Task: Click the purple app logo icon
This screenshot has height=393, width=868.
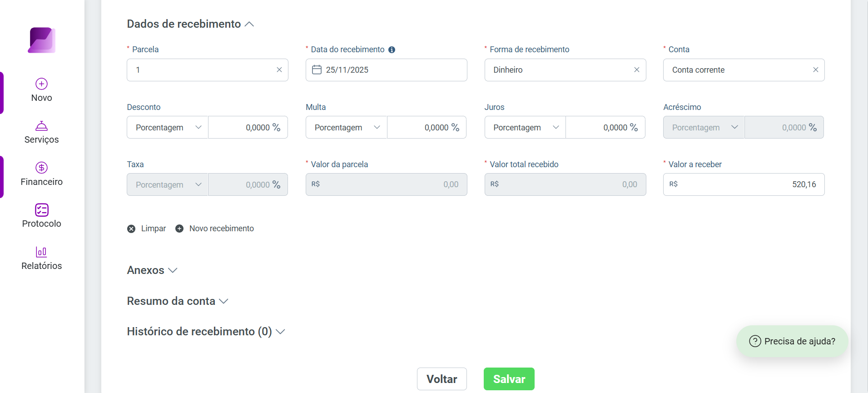Action: [x=42, y=40]
